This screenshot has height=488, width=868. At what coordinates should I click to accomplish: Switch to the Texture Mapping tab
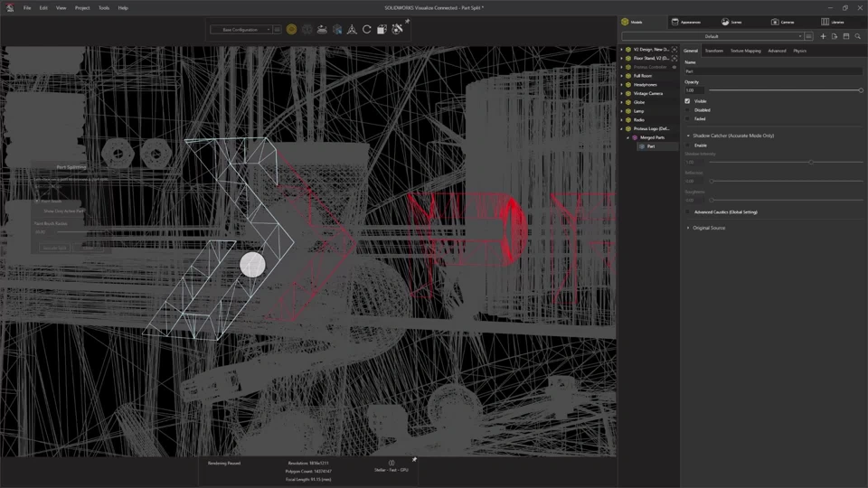coord(745,51)
